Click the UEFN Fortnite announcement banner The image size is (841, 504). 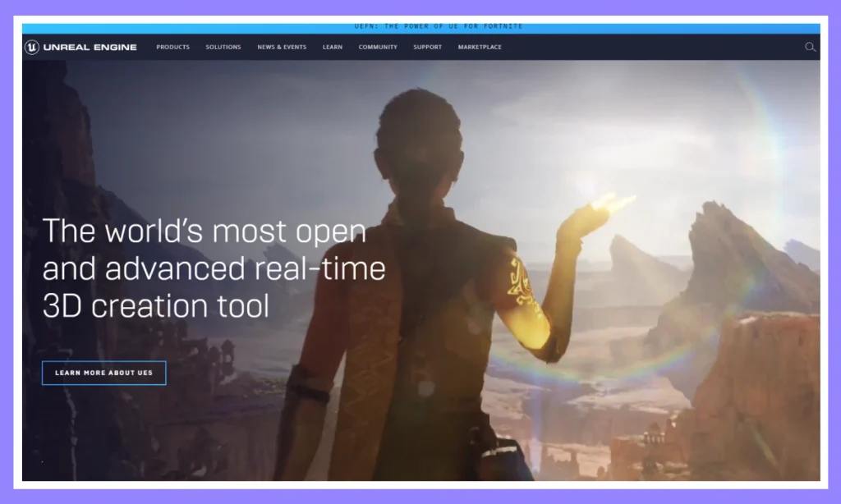tap(421, 27)
